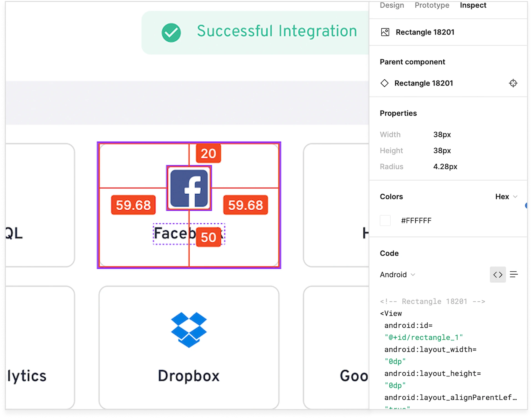Image resolution: width=532 pixels, height=419 pixels.
Task: Click the Properties section heading
Action: [x=398, y=113]
